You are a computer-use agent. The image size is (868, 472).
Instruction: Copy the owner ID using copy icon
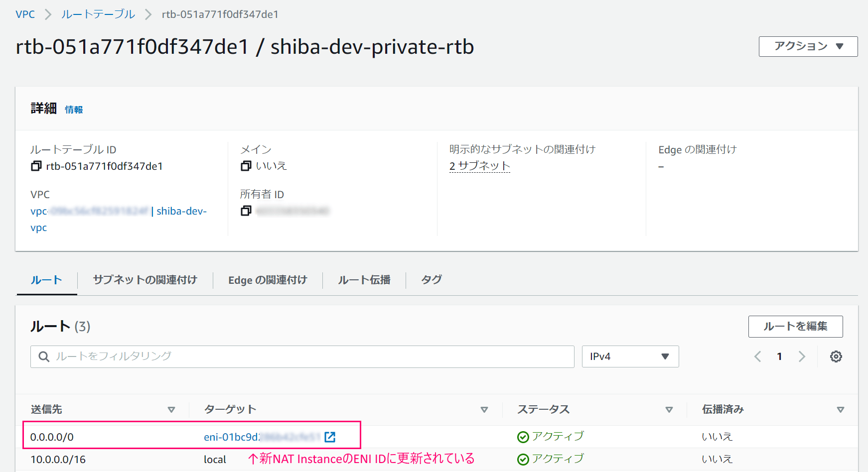[x=246, y=211]
